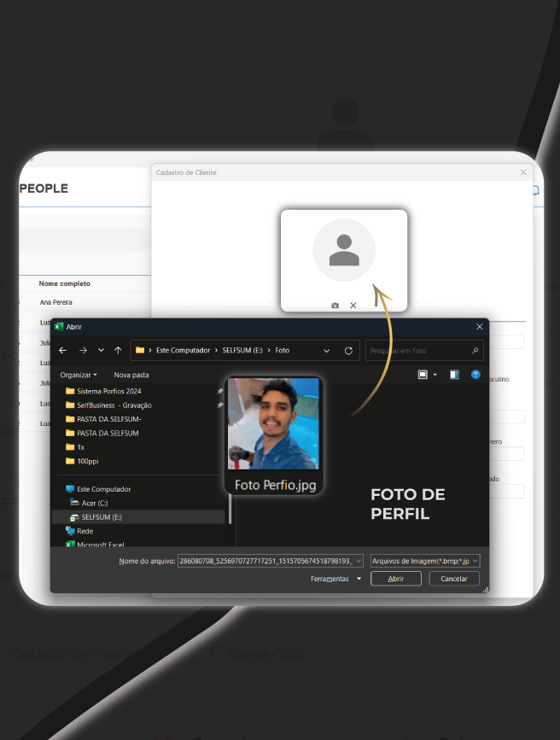Close the Abrir dialog

click(x=479, y=327)
